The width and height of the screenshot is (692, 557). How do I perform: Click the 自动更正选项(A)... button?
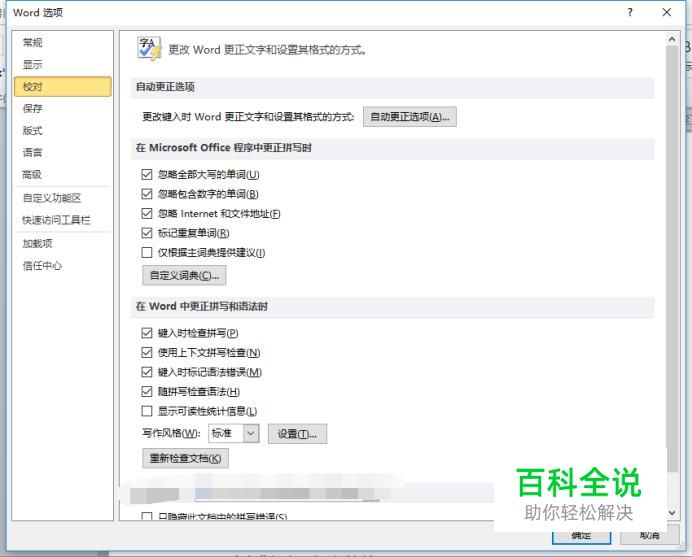(x=410, y=117)
